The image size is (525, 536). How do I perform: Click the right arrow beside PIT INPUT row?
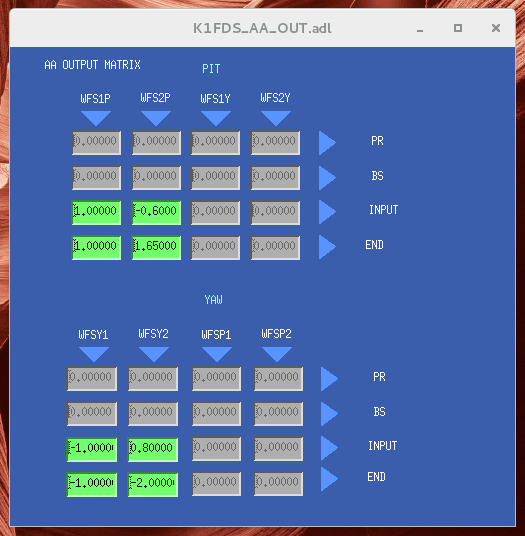[x=327, y=212]
